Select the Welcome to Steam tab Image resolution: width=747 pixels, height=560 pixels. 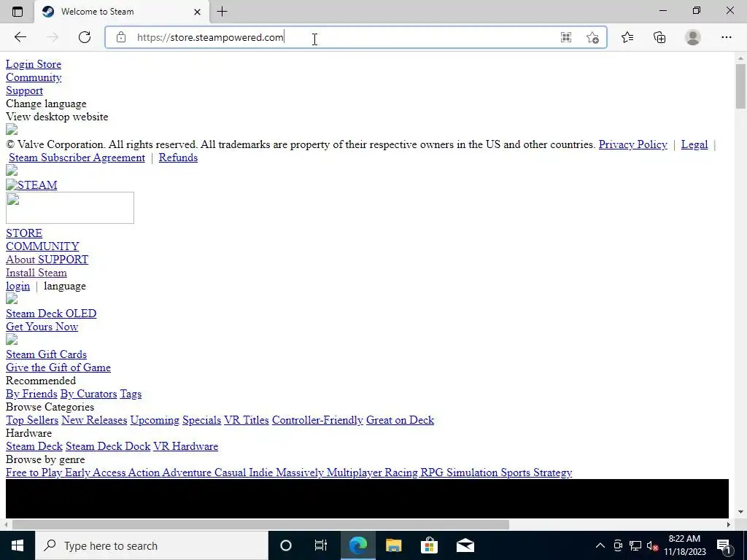tap(122, 12)
